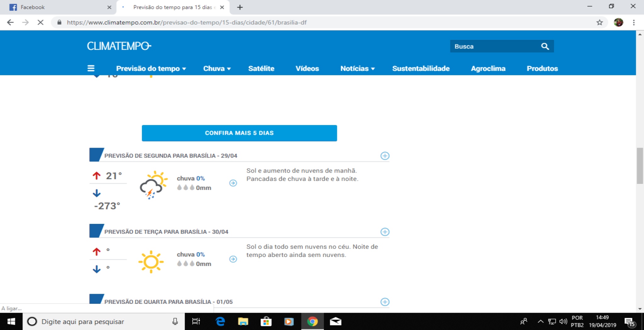The width and height of the screenshot is (644, 330).
Task: Click the 21° maximum temperature
Action: click(114, 176)
